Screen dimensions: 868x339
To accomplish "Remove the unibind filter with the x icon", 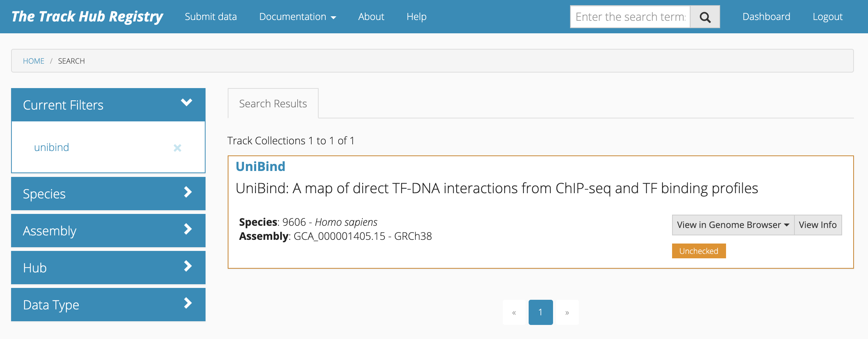I will [177, 148].
